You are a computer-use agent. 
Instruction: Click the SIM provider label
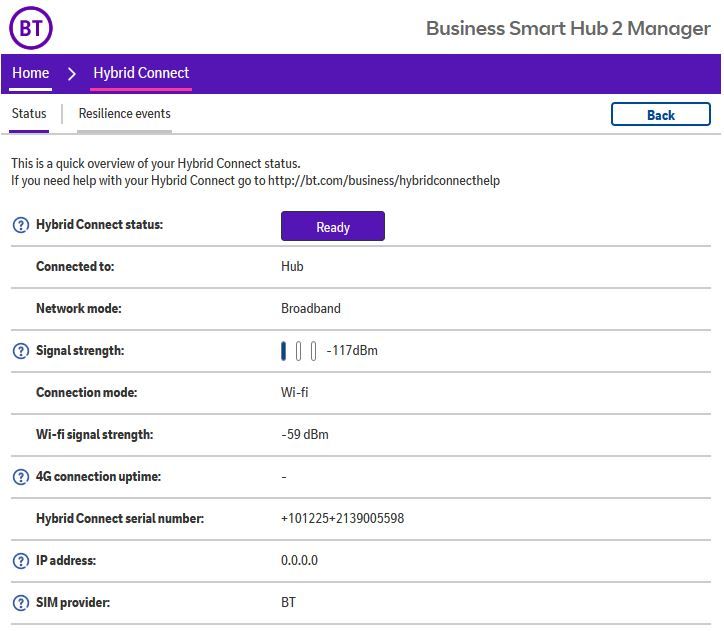point(73,603)
